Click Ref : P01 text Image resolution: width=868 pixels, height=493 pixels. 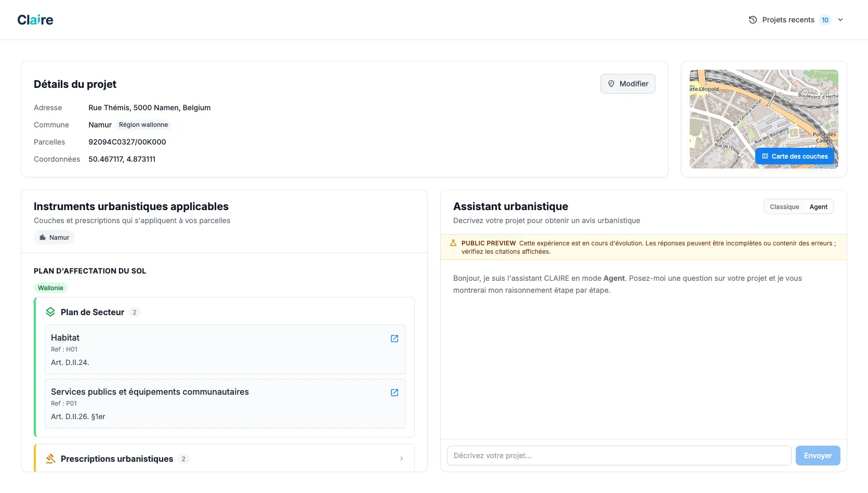(64, 404)
